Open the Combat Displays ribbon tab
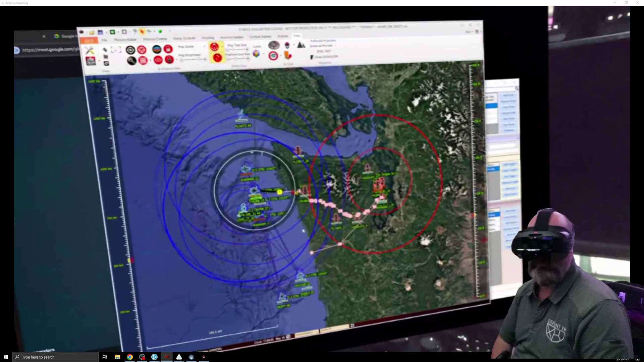The height and width of the screenshot is (362, 644). 260,37
